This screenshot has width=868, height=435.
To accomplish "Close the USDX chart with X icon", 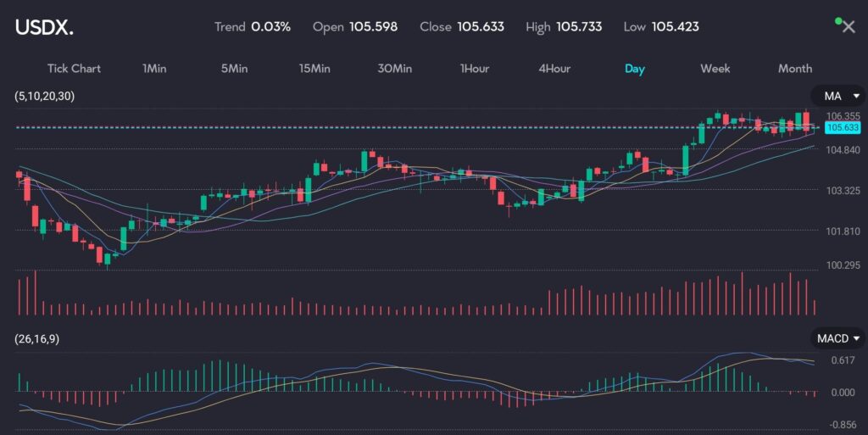I will pos(849,27).
